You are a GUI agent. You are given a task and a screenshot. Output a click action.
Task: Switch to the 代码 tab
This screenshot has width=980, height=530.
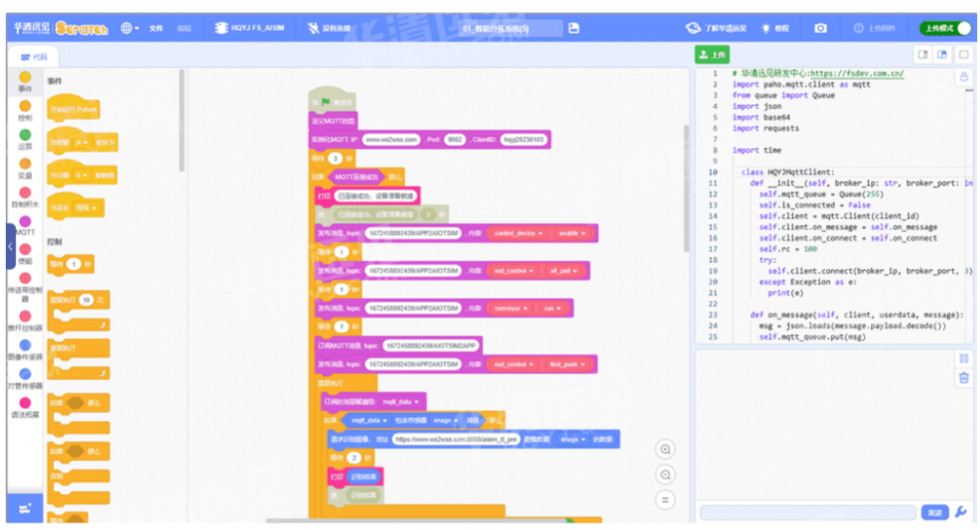(x=34, y=58)
